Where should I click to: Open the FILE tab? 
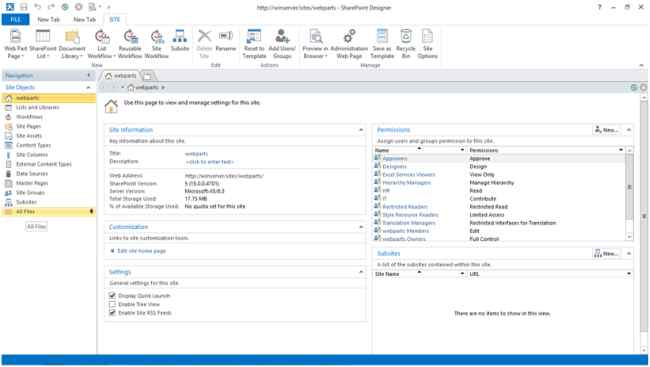[15, 19]
